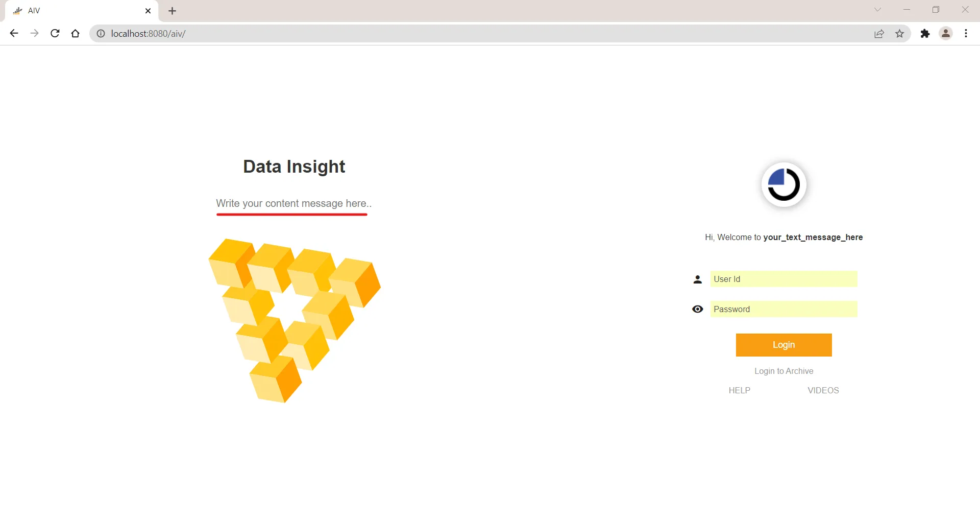Expand the tab search chevron
Screen dimensions: 980x520
point(877,10)
